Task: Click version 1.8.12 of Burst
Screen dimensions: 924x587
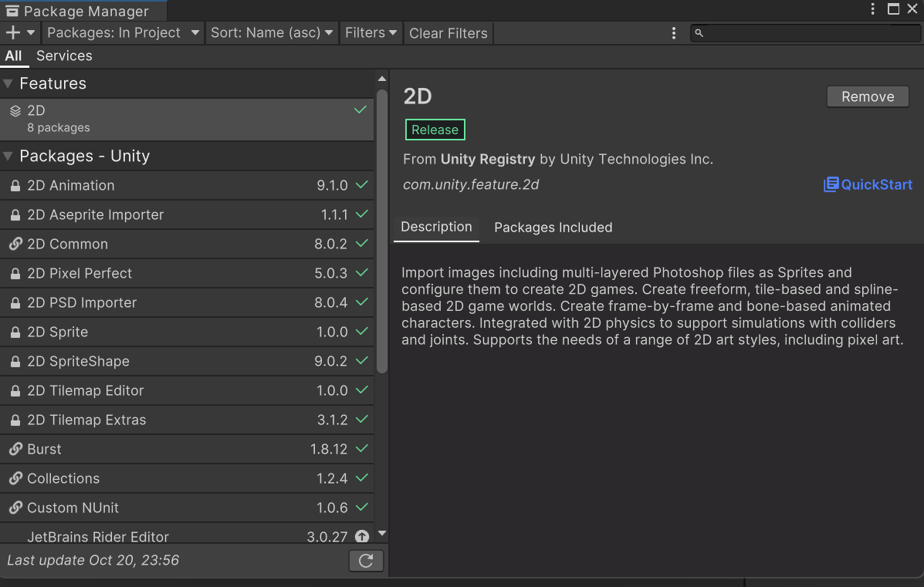Action: click(x=329, y=449)
